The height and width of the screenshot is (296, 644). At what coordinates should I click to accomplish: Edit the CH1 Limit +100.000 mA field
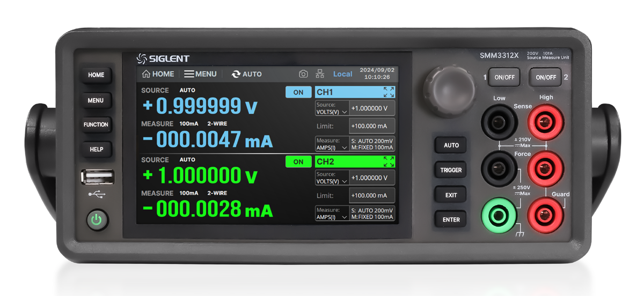point(372,126)
